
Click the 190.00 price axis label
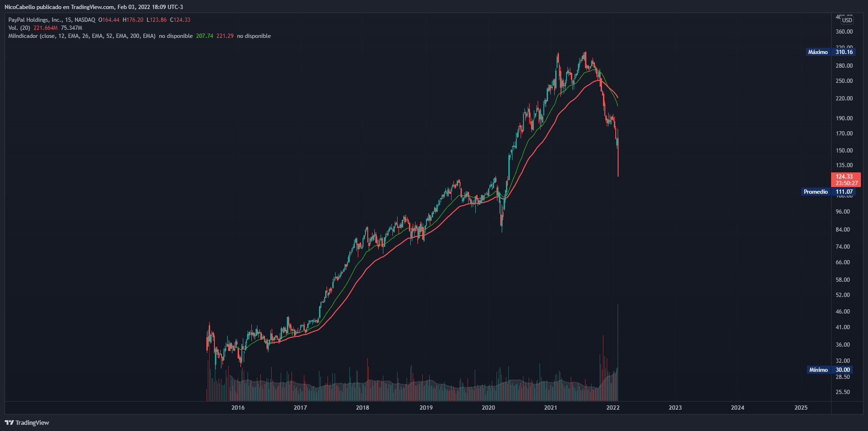(844, 118)
